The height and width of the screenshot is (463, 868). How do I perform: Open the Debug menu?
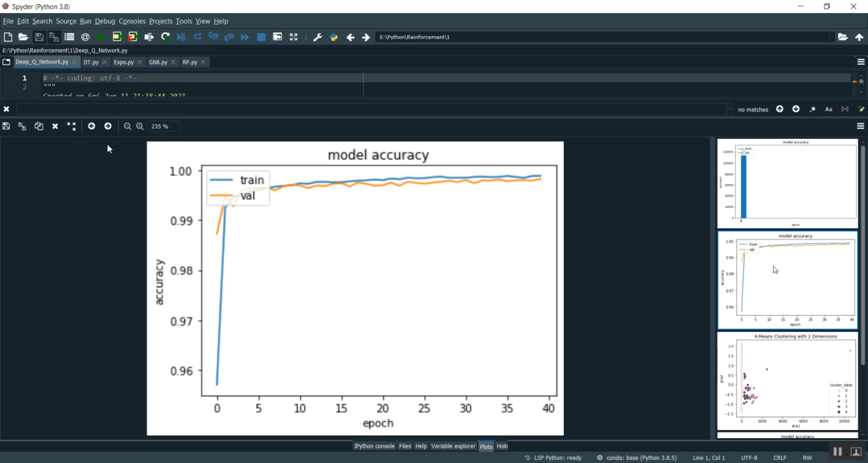pos(105,21)
